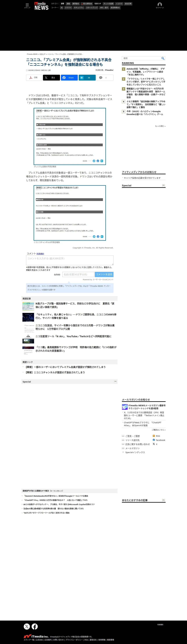Select the AI corner tab
The image size is (187, 644).
(x=62, y=8)
